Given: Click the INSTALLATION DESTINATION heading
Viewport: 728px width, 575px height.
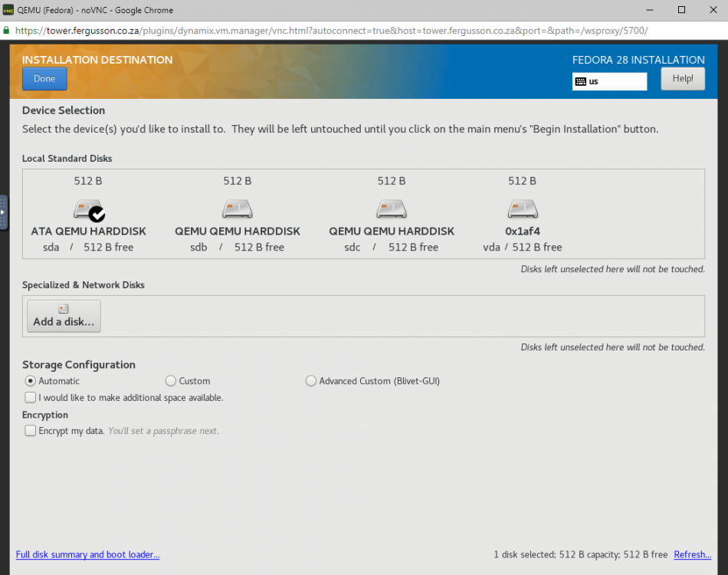Looking at the screenshot, I should tap(97, 60).
